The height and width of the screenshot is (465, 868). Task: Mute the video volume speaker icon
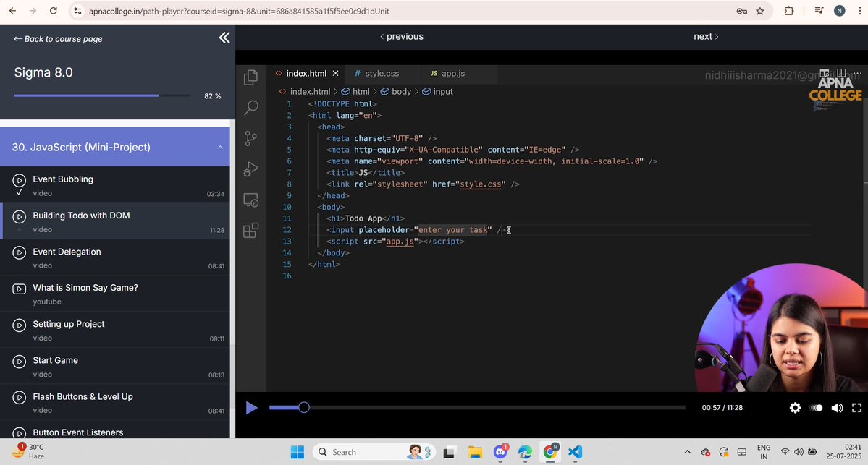click(836, 407)
